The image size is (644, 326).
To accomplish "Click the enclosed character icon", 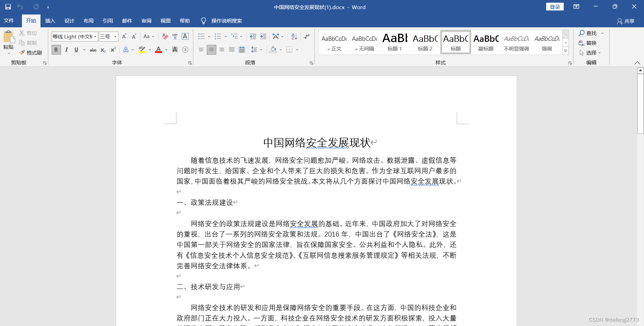I will [x=185, y=50].
